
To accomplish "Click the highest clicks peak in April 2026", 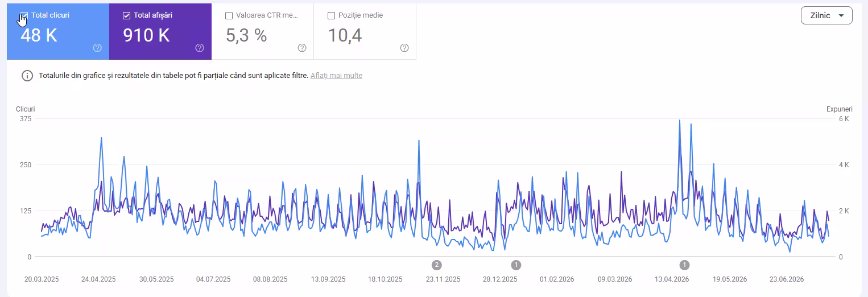I will 679,120.
